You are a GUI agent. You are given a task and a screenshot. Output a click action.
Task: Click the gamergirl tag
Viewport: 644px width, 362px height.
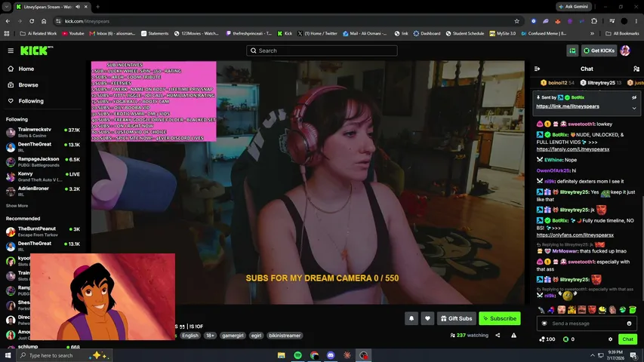(x=233, y=336)
